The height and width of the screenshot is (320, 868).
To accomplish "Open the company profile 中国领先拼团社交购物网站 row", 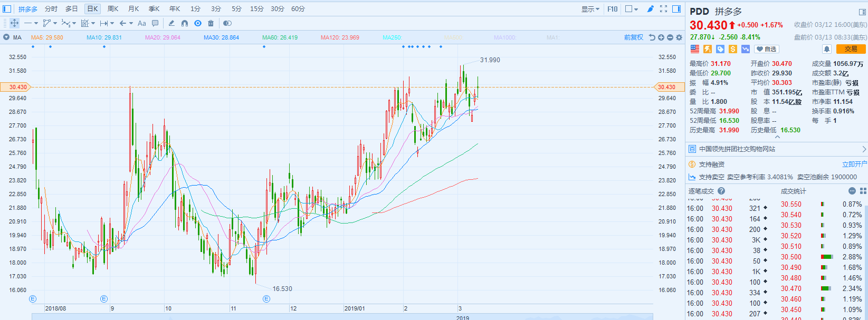I will (x=777, y=149).
